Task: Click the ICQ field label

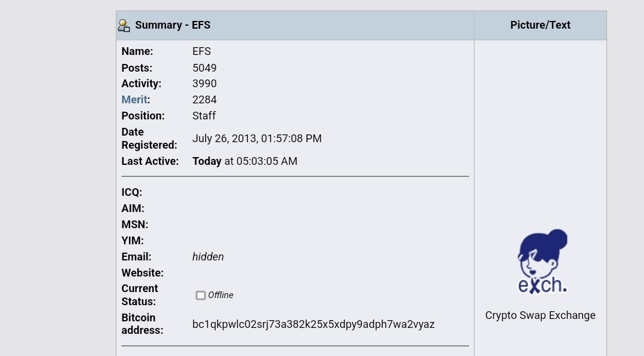Action: (132, 192)
